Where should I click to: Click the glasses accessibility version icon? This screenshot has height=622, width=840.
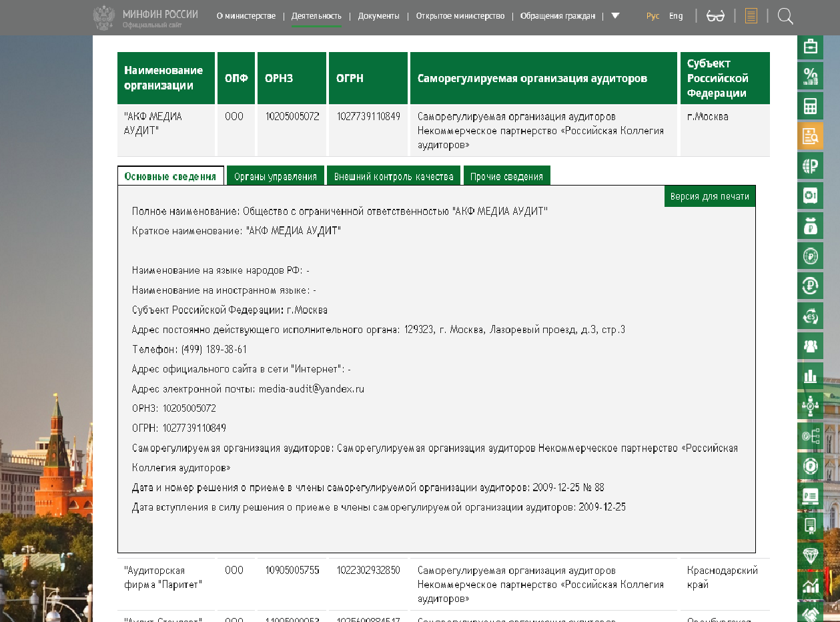pyautogui.click(x=715, y=16)
